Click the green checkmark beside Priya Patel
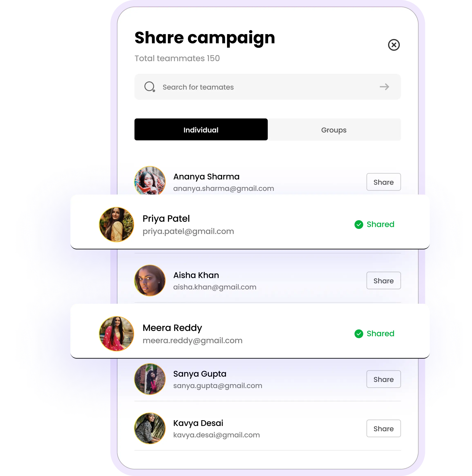Viewport: 472px width, 476px height. pyautogui.click(x=359, y=225)
